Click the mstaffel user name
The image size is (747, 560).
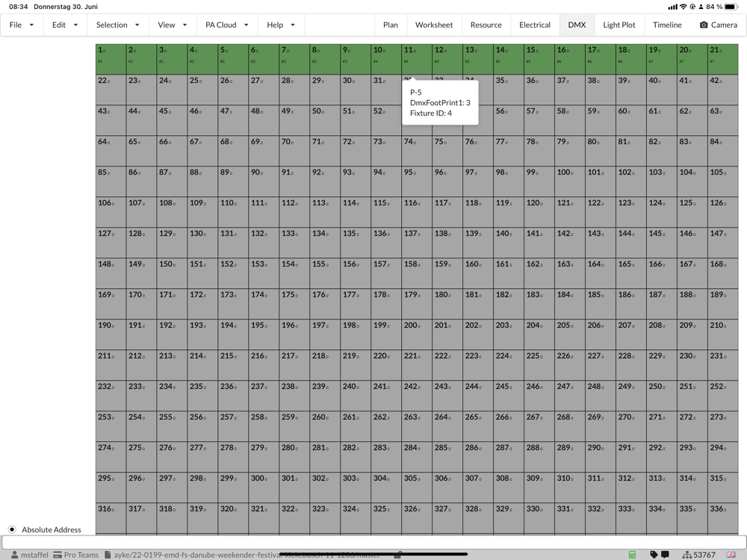pyautogui.click(x=35, y=555)
